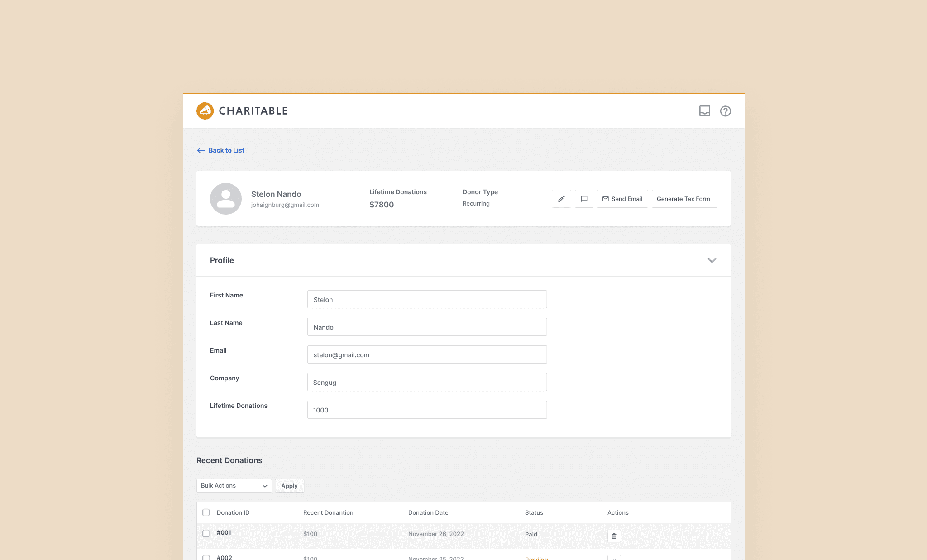Click the pencil edit donor icon

(561, 199)
